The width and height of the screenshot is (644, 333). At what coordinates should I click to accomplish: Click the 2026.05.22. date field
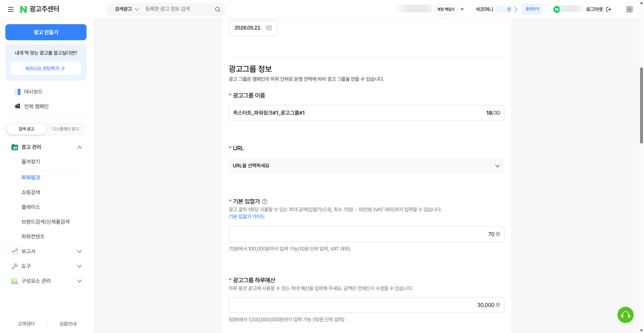click(x=253, y=28)
